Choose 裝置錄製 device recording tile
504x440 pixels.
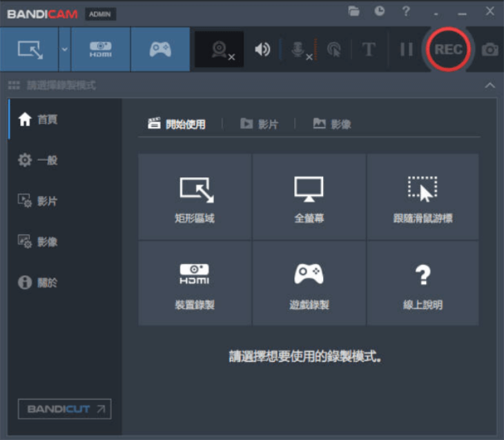(195, 283)
